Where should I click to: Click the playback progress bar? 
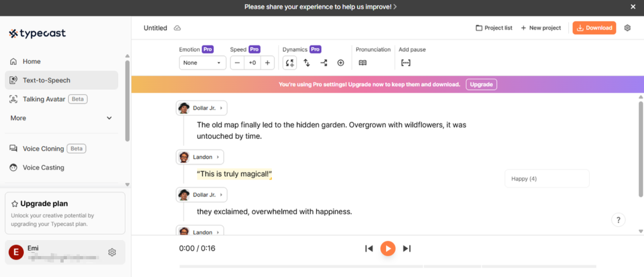(387, 266)
